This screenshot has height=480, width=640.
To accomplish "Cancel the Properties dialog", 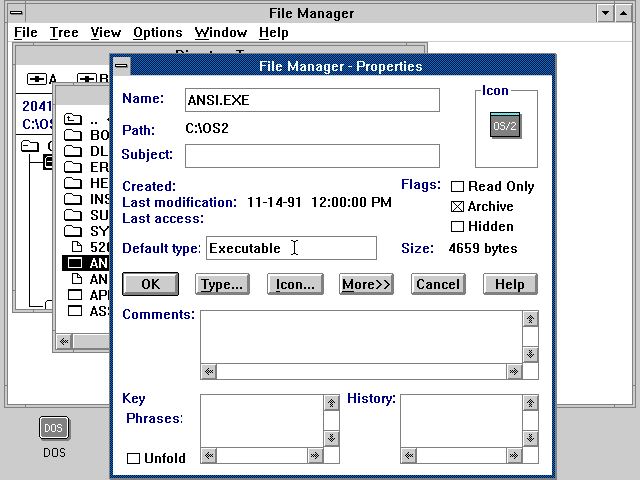I will [x=438, y=284].
